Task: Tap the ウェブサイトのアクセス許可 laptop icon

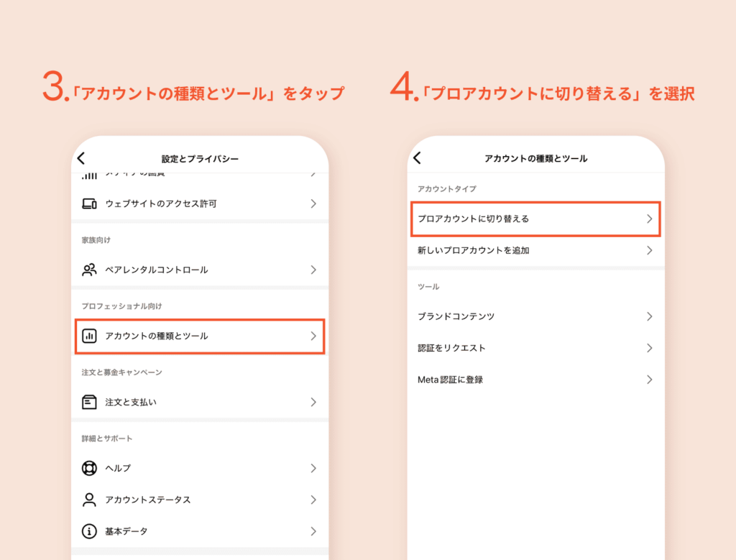Action: pyautogui.click(x=89, y=204)
